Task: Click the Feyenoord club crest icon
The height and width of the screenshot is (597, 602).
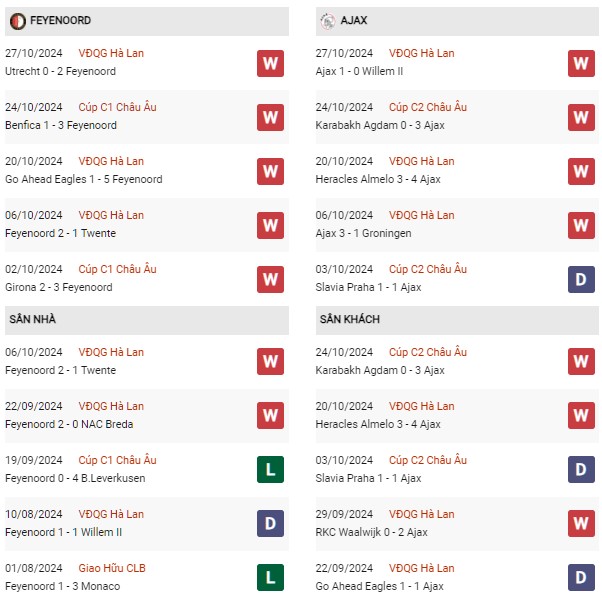Action: click(18, 21)
